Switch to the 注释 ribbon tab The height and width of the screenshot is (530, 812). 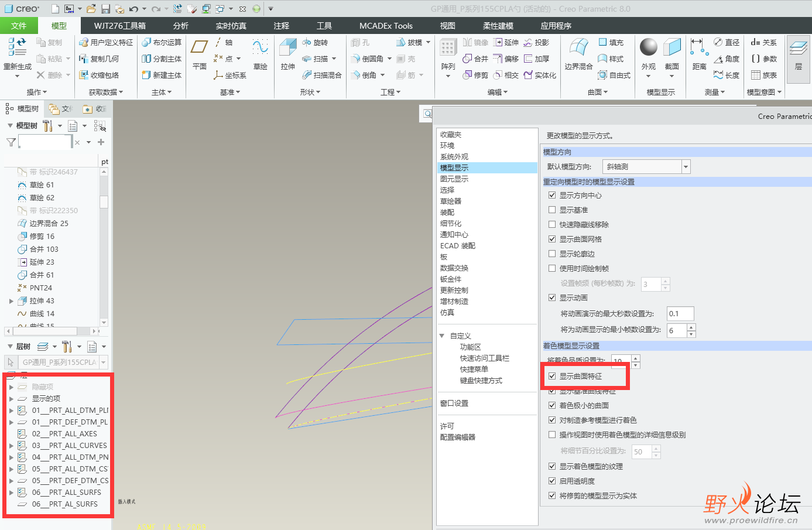pos(282,26)
